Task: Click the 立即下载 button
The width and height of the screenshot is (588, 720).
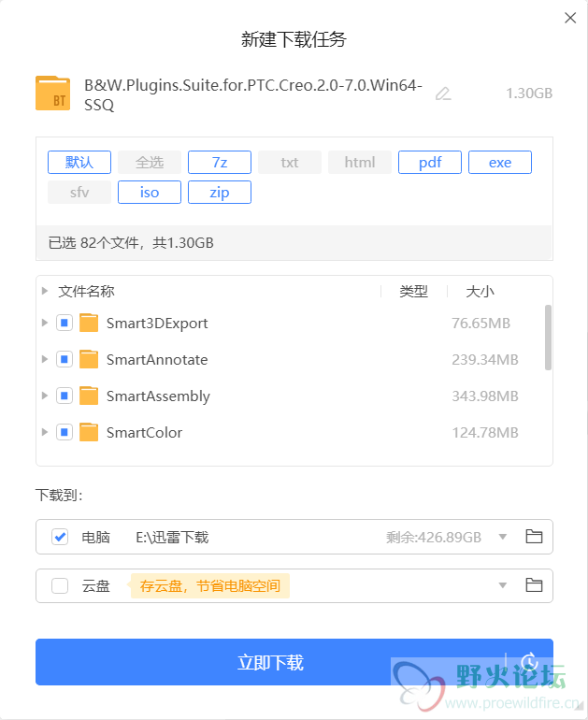Action: click(x=270, y=662)
